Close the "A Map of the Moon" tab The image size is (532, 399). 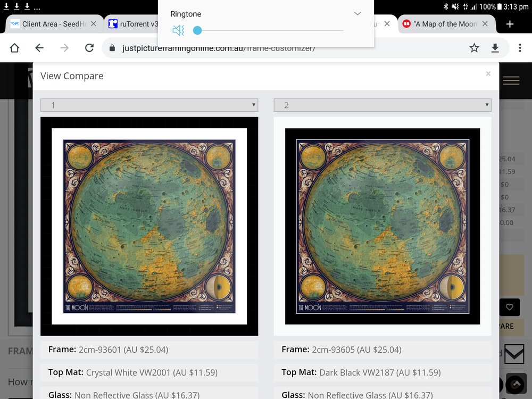click(485, 24)
